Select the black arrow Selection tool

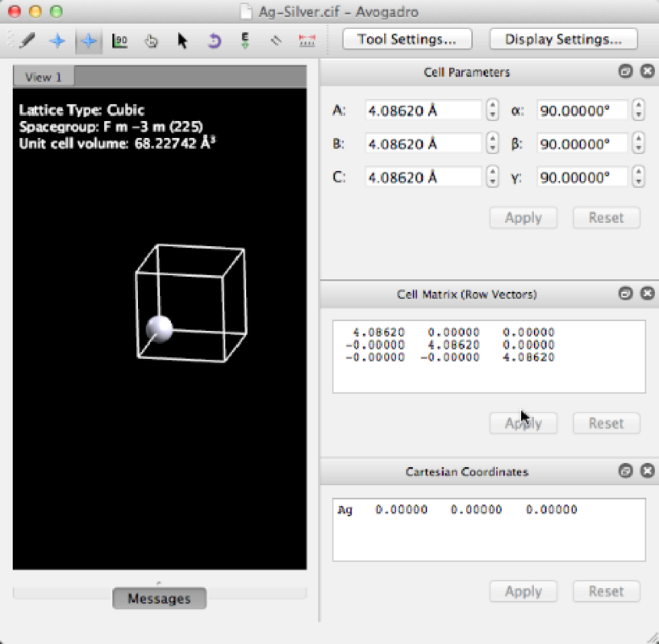click(x=182, y=41)
